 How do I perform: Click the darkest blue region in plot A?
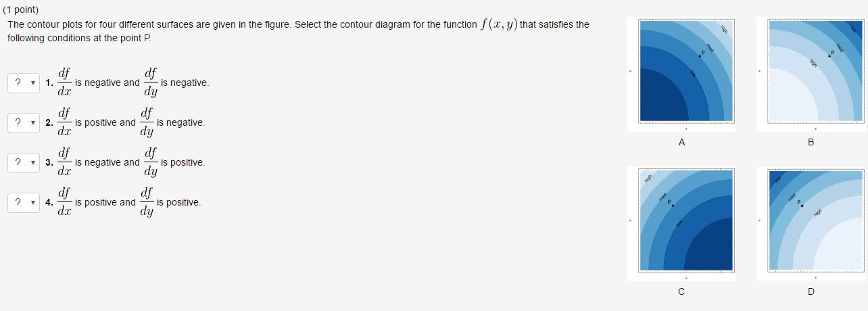tap(659, 101)
